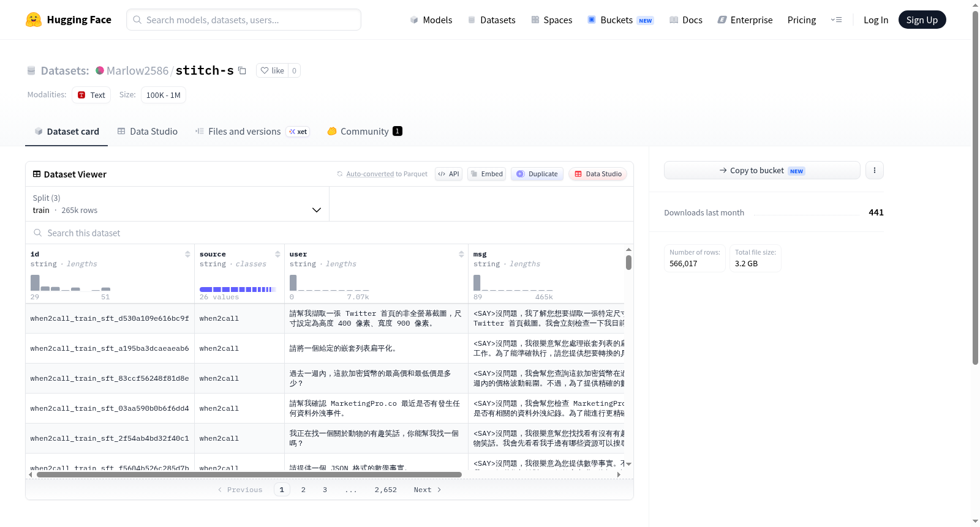The image size is (980, 527).
Task: Jump to last page 2,652
Action: [x=386, y=490]
